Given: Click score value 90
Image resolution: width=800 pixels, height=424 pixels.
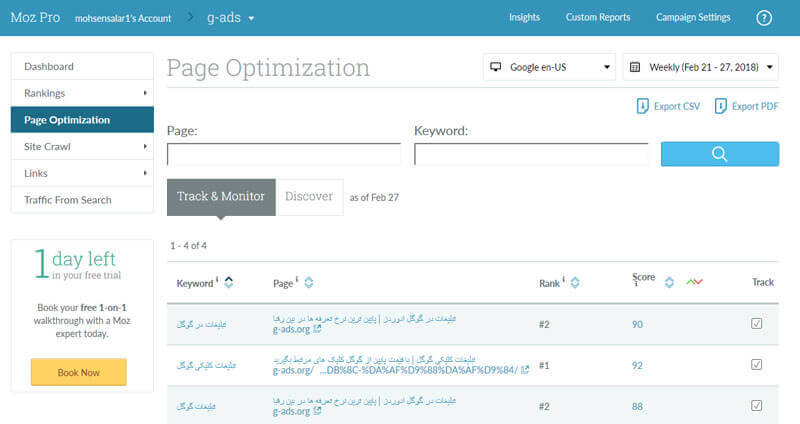Looking at the screenshot, I should click(x=637, y=324).
